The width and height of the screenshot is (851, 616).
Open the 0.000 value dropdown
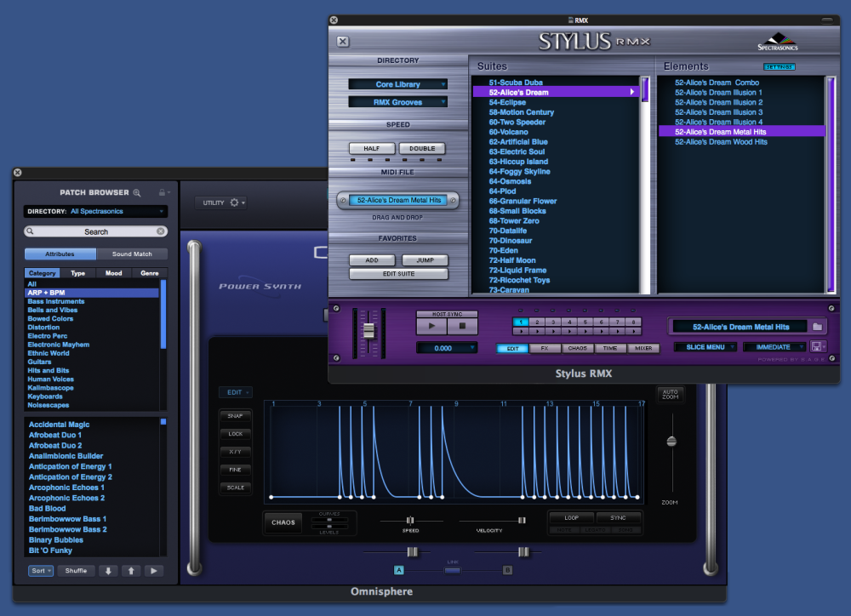[447, 348]
